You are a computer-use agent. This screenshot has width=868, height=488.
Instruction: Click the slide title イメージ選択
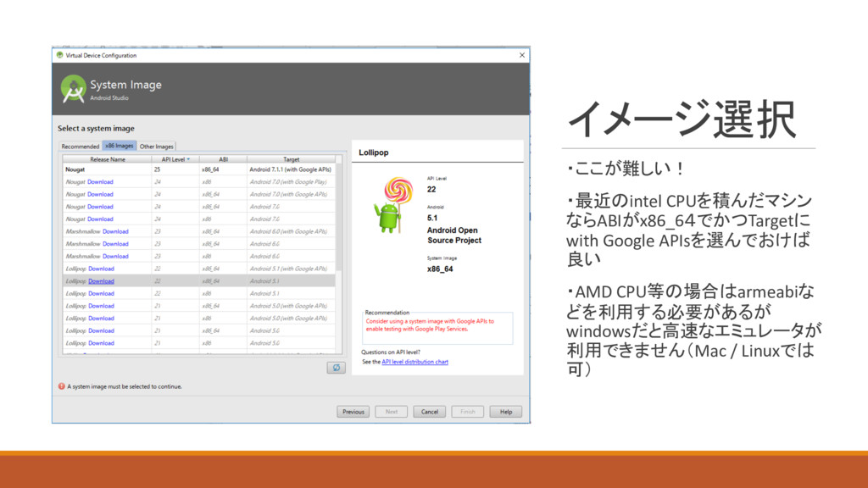pyautogui.click(x=682, y=119)
